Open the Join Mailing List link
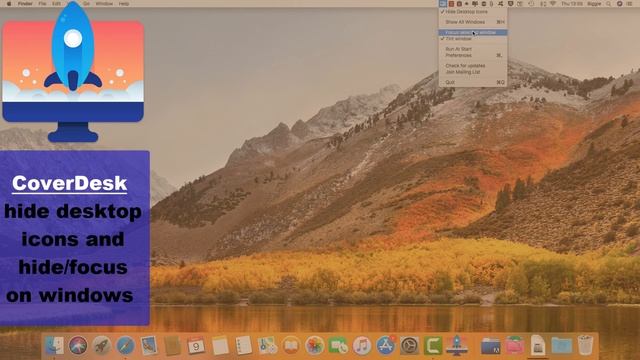 click(473, 72)
